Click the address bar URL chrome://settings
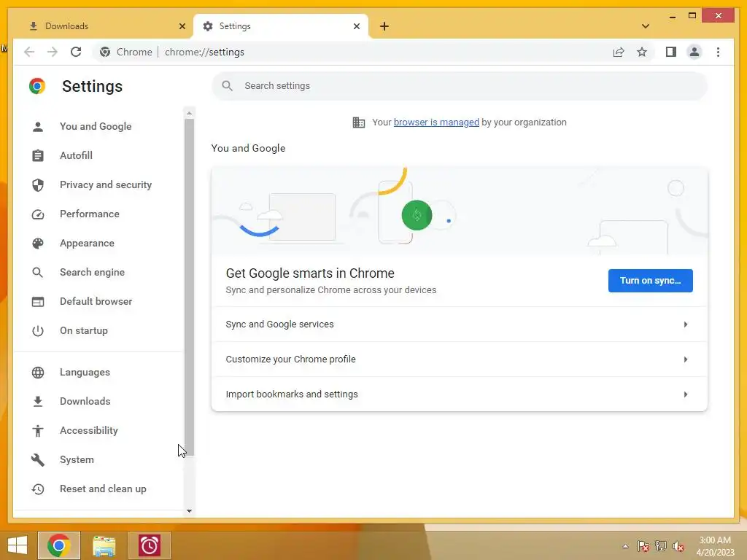 pos(204,52)
